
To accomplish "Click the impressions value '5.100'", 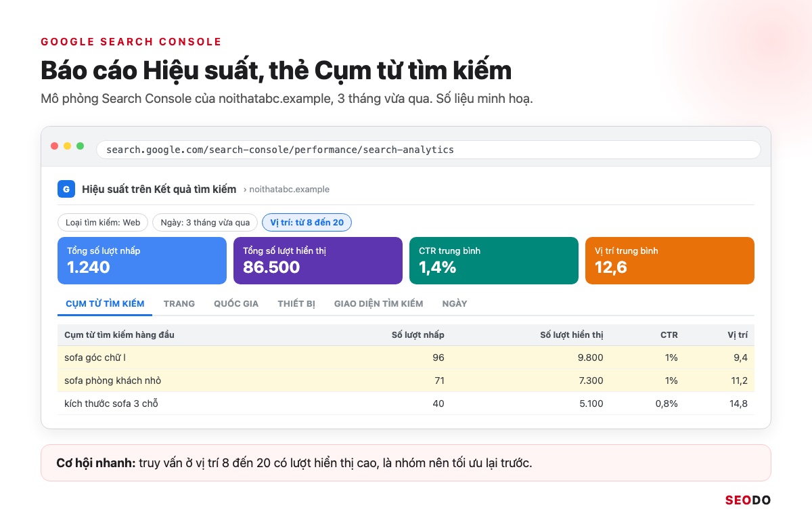I will (590, 404).
